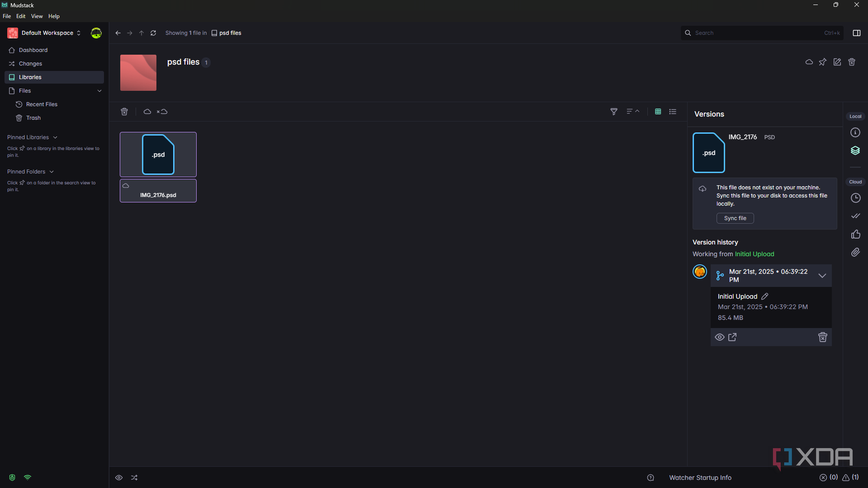Open the versions layers panel icon

point(855,150)
